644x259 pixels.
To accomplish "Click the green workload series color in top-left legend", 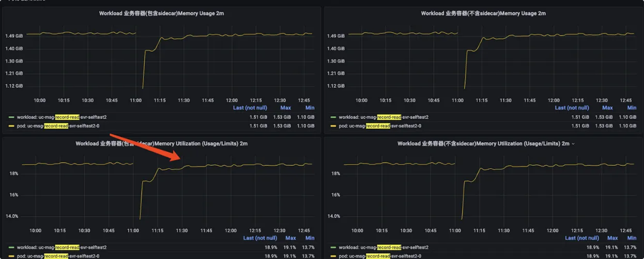I will click(x=11, y=117).
